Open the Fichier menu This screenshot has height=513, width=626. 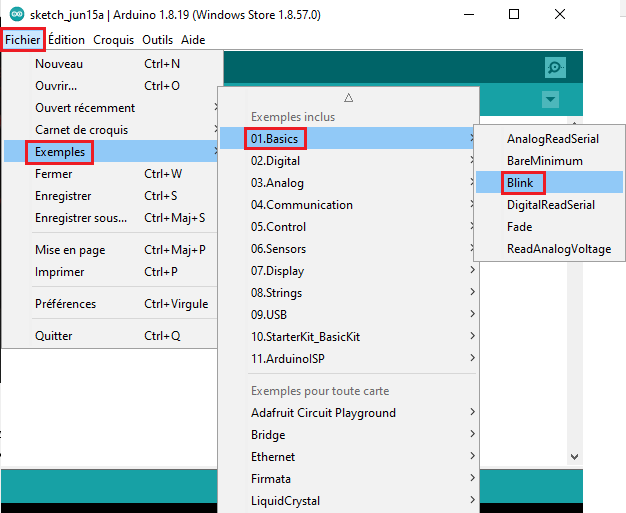click(x=23, y=40)
